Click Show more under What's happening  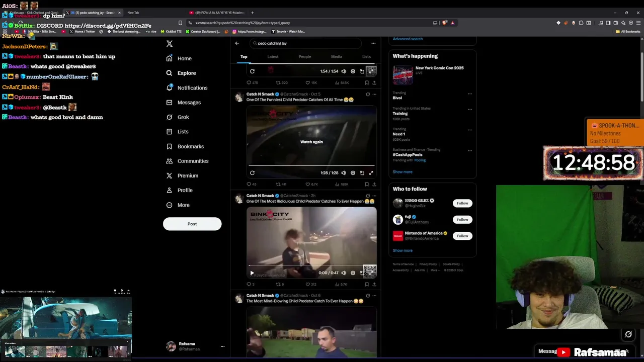(403, 172)
